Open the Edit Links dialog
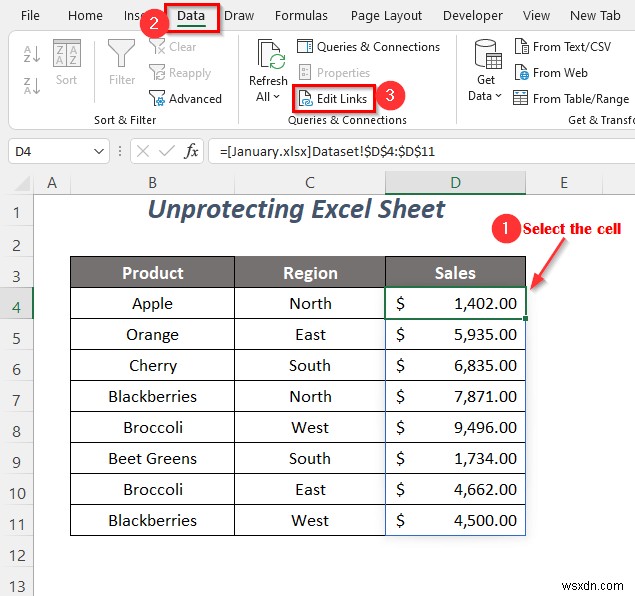Screen dimensions: 635x596 point(333,99)
